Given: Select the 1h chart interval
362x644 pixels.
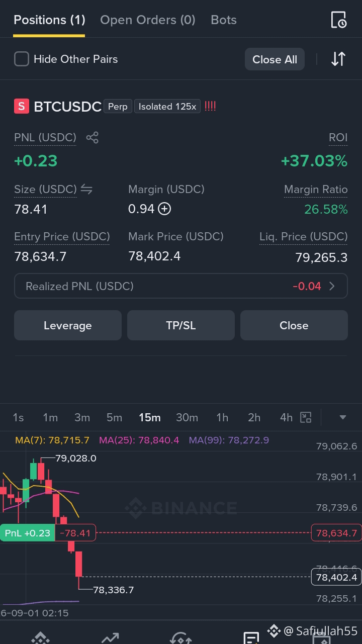Looking at the screenshot, I should pyautogui.click(x=222, y=417).
